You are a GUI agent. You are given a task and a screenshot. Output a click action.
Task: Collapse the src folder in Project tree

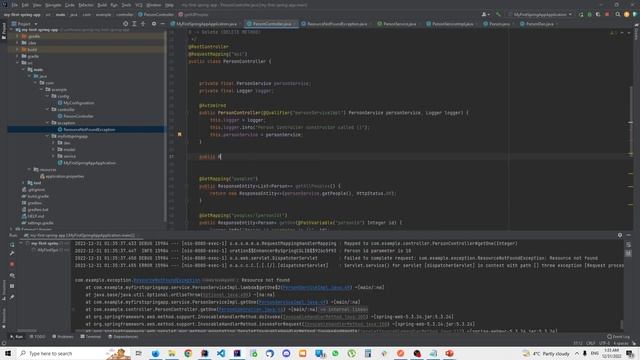click(x=18, y=63)
